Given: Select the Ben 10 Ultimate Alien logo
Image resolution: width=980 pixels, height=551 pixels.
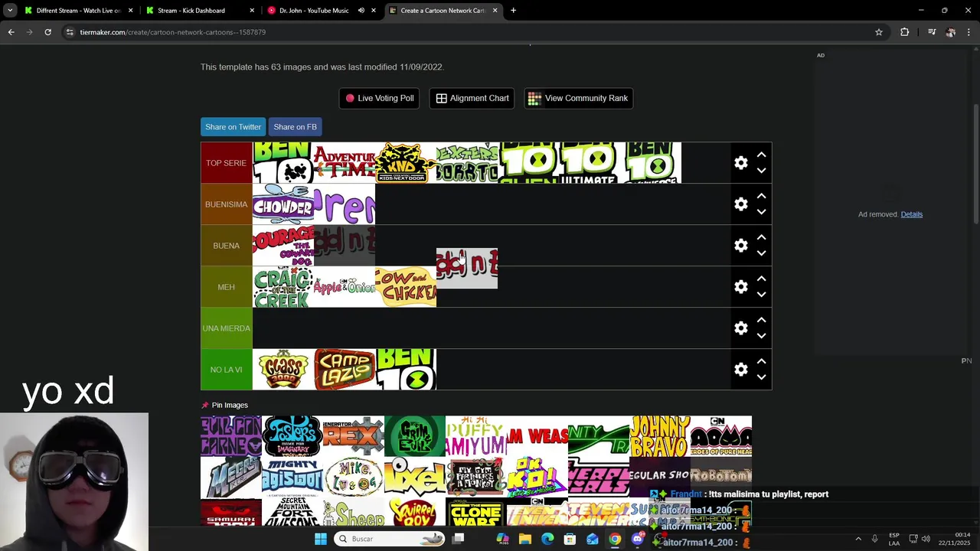Looking at the screenshot, I should [590, 163].
